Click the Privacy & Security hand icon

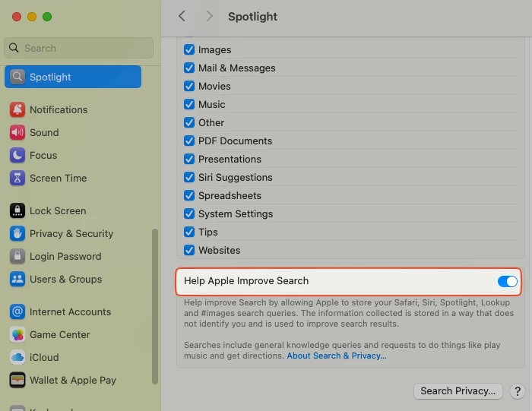tap(17, 234)
